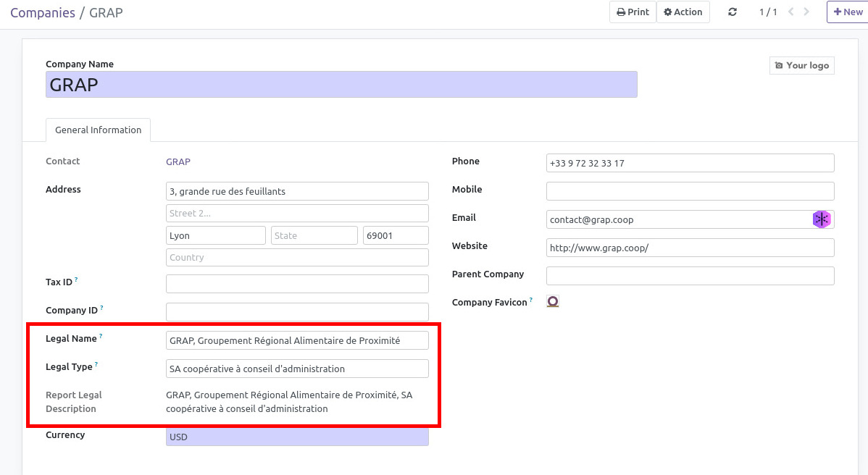Screen dimensions: 868x475
Task: Click the purple AI icon beside Email
Action: coord(822,219)
